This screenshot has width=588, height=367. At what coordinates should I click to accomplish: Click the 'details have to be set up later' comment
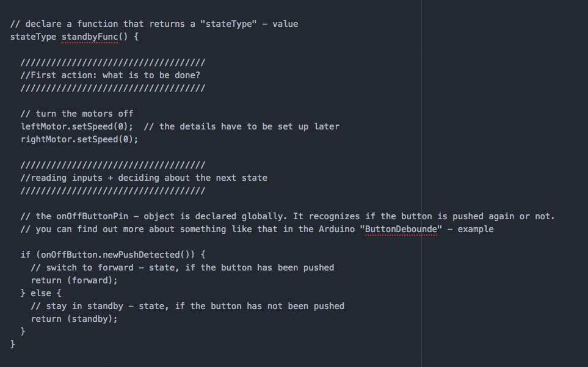[x=242, y=126]
